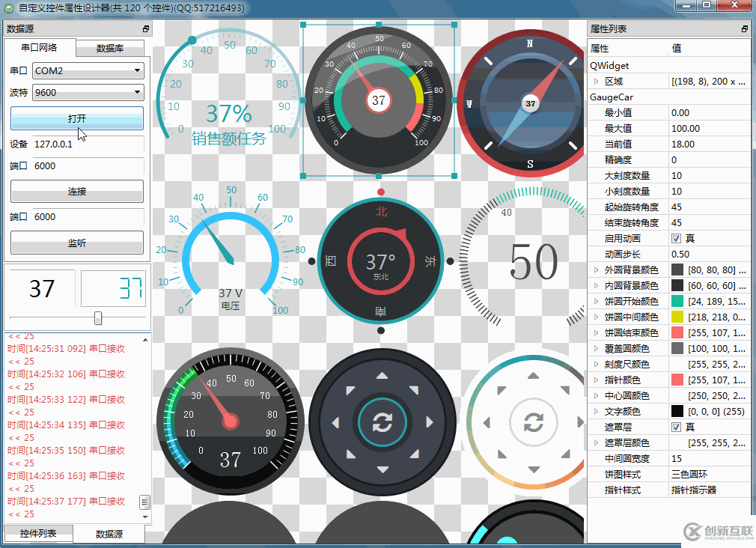Click the 饼圆中间颜色 yellow color swatch

point(677,317)
